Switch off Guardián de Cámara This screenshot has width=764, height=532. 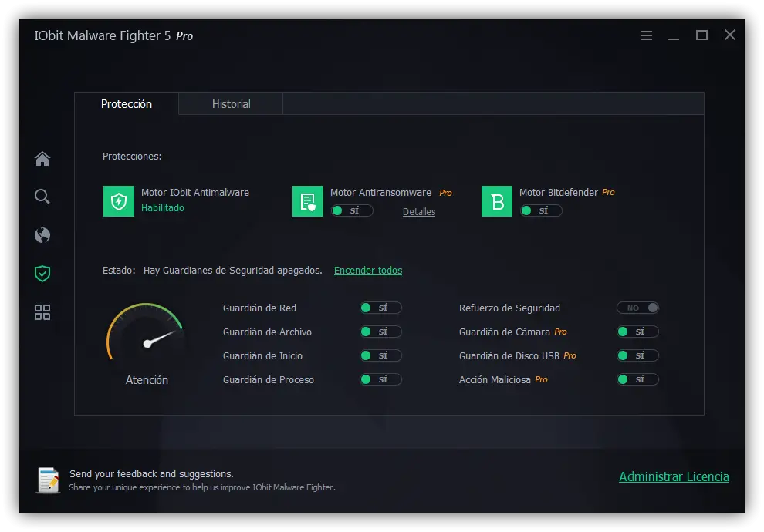pos(637,332)
